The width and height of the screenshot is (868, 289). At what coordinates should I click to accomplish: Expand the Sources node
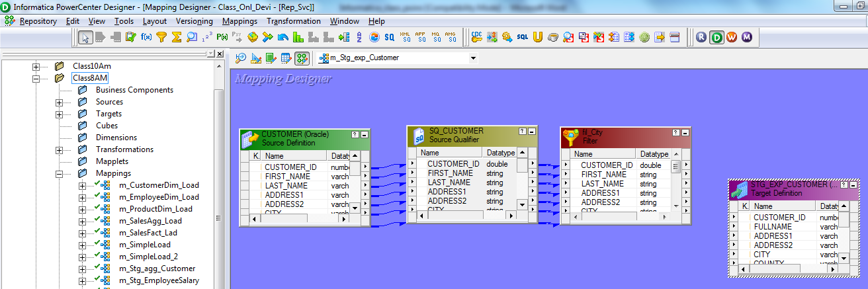click(59, 103)
